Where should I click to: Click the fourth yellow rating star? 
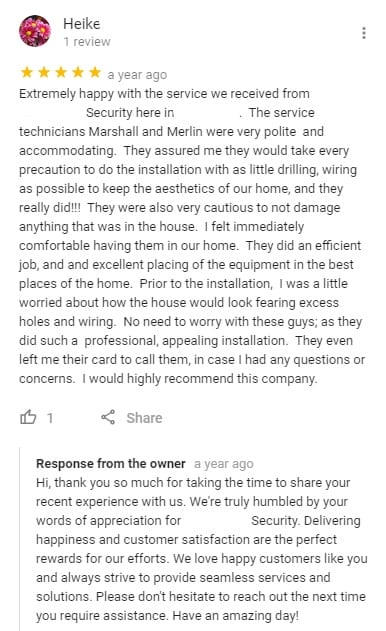point(78,72)
